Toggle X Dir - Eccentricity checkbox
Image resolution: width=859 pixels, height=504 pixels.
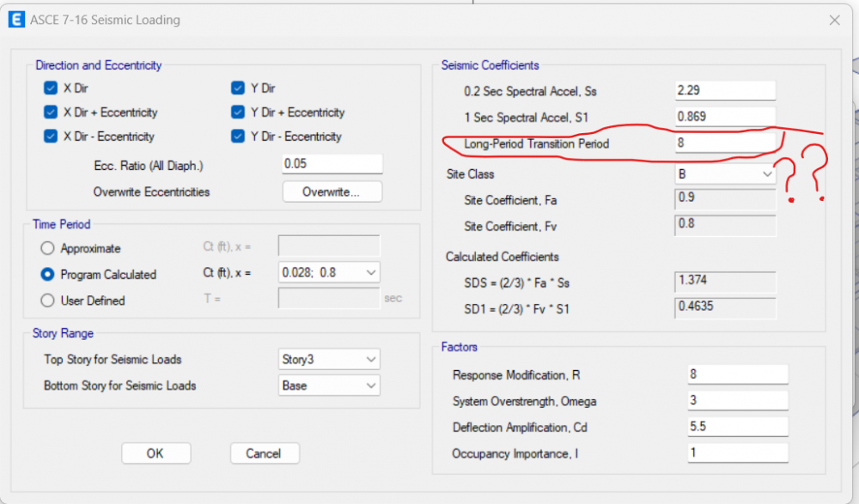tap(51, 137)
